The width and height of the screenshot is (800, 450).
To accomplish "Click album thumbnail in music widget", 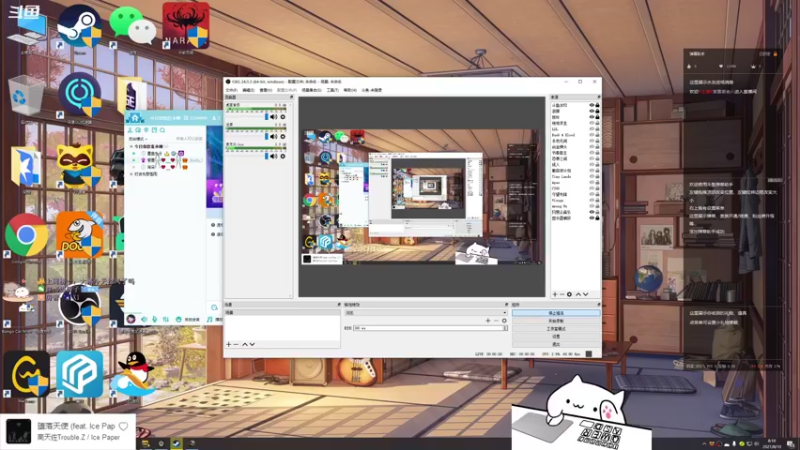I will click(x=18, y=431).
